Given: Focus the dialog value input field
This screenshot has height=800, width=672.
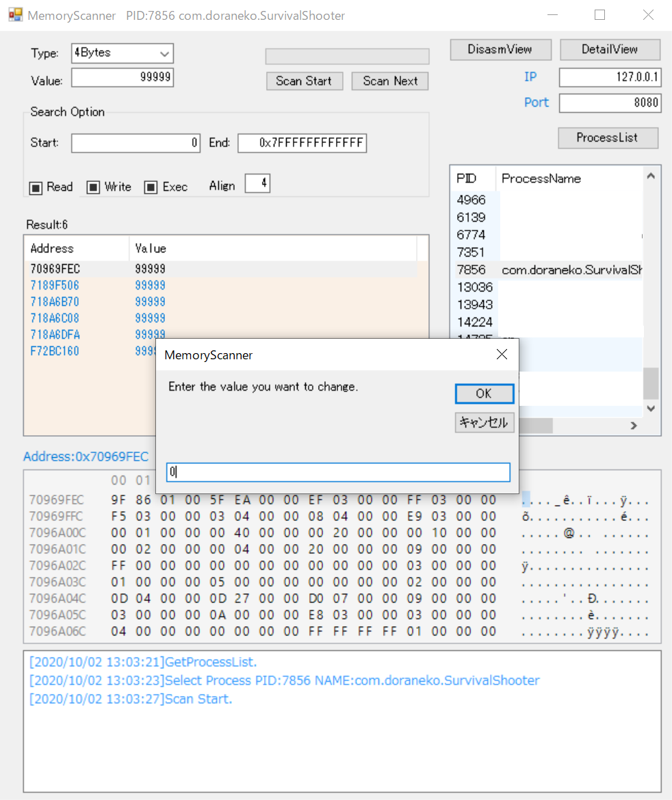Looking at the screenshot, I should point(338,472).
